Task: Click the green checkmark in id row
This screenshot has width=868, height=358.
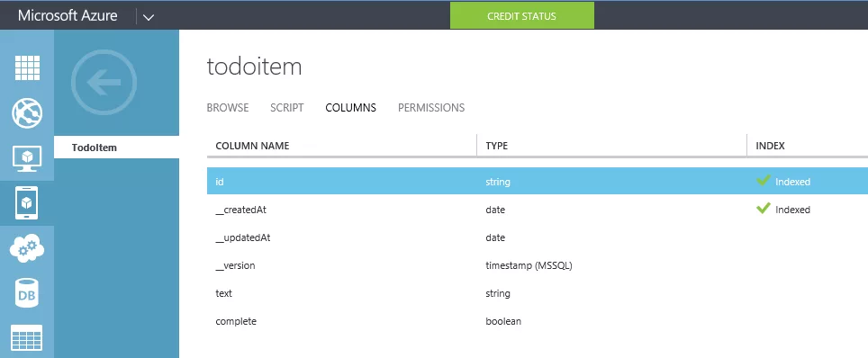Action: point(764,181)
